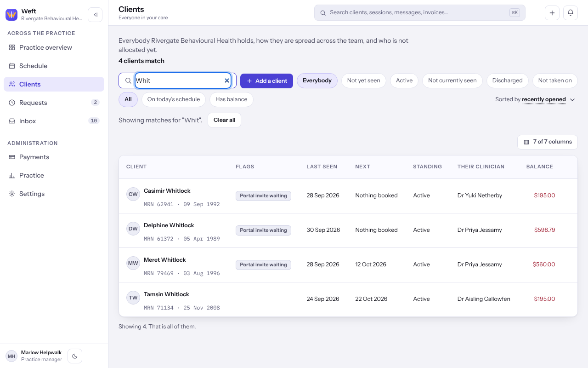Filter by Everybody

pyautogui.click(x=317, y=80)
